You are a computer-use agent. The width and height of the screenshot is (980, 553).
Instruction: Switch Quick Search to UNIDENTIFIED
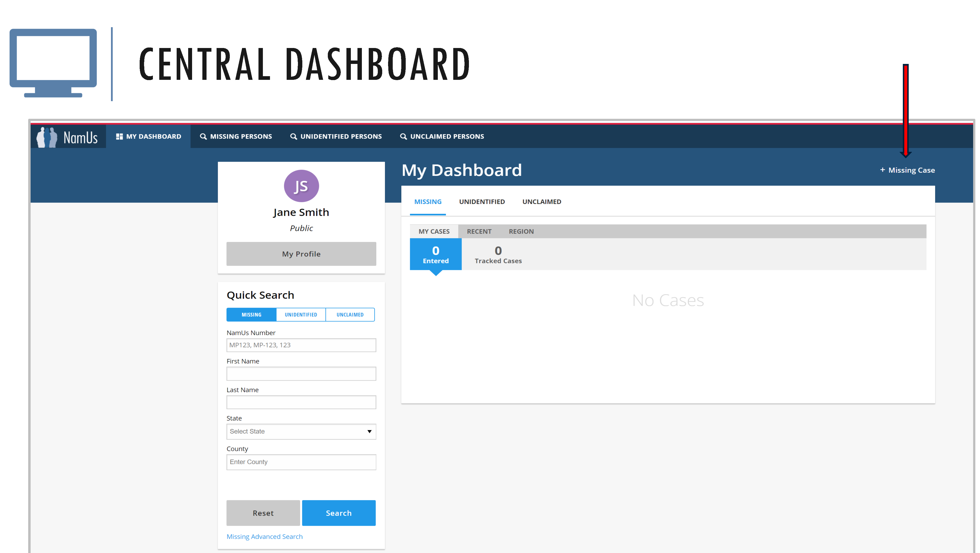point(301,314)
